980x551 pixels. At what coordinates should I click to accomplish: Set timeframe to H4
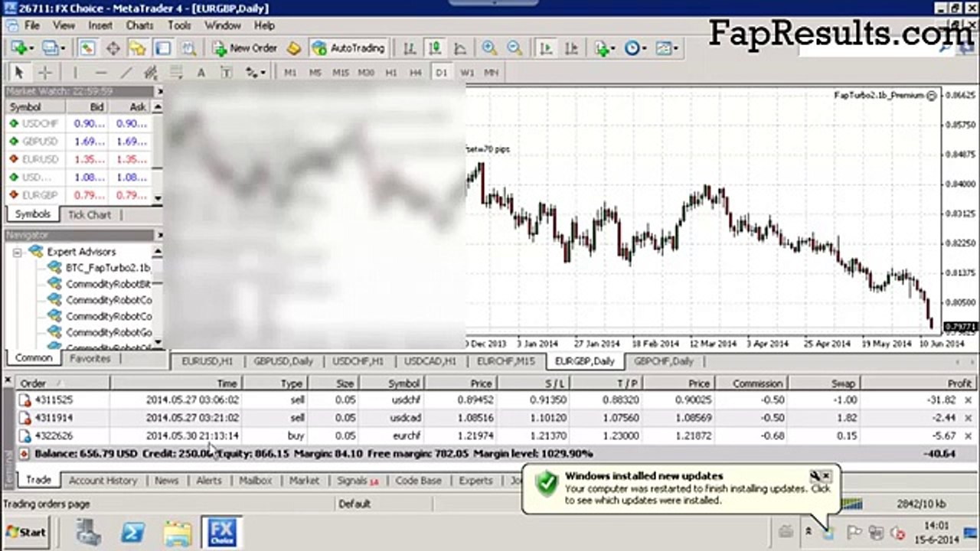pos(416,73)
